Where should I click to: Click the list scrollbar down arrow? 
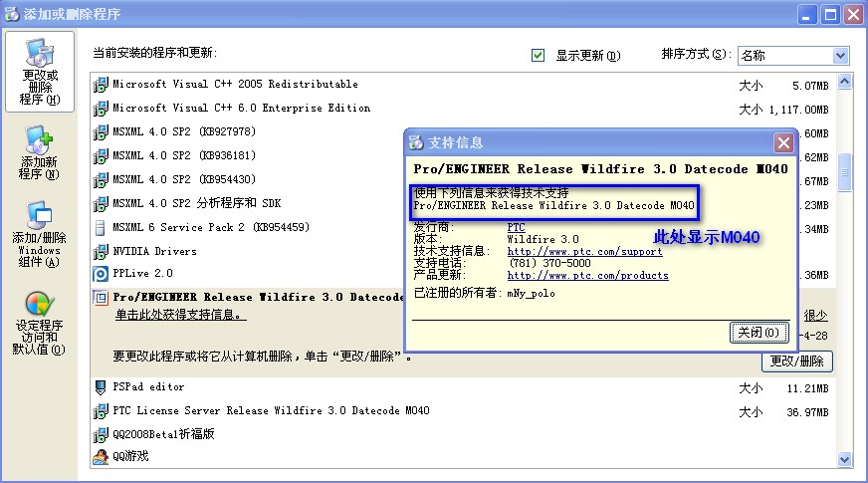point(844,459)
